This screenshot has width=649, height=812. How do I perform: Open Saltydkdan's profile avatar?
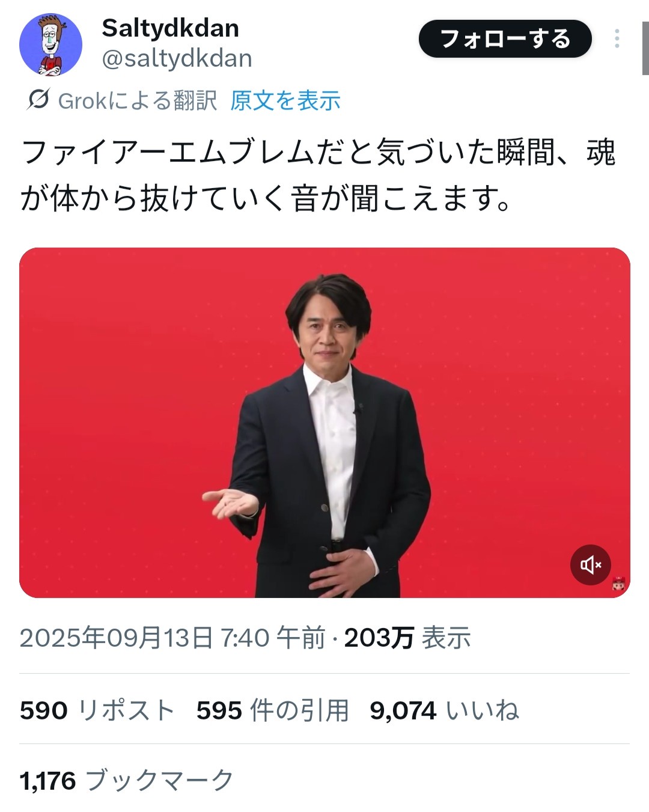click(x=50, y=44)
